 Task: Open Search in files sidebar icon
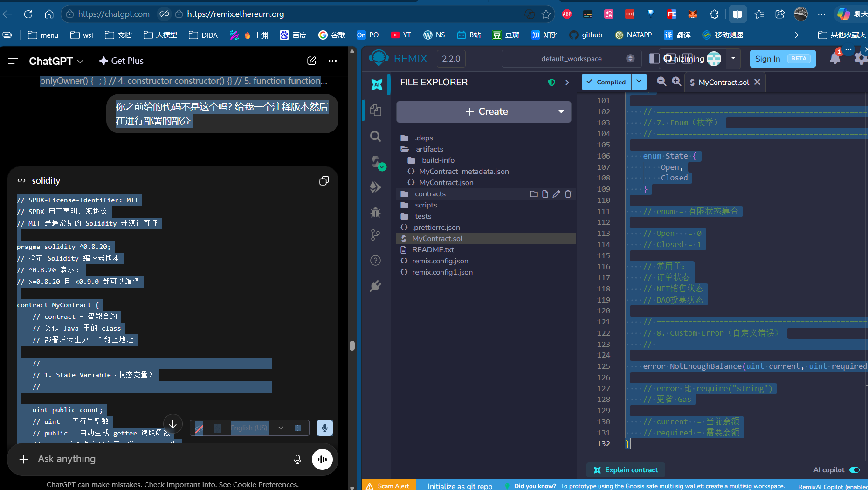tap(375, 136)
